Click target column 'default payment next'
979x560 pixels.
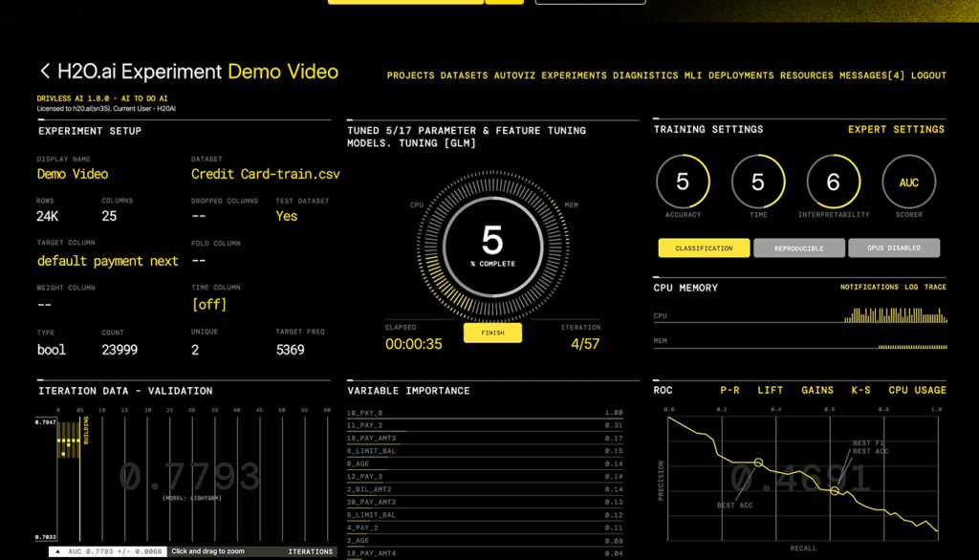[x=107, y=261]
